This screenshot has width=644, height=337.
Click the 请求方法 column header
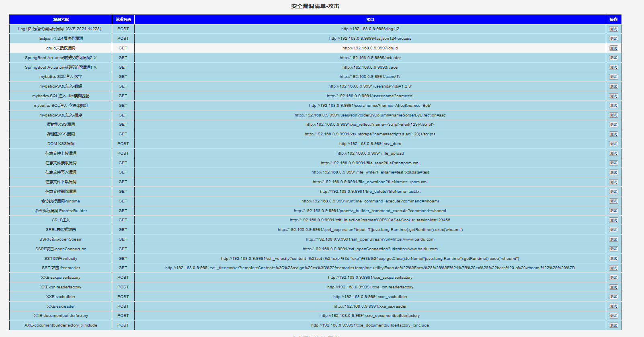click(x=123, y=19)
